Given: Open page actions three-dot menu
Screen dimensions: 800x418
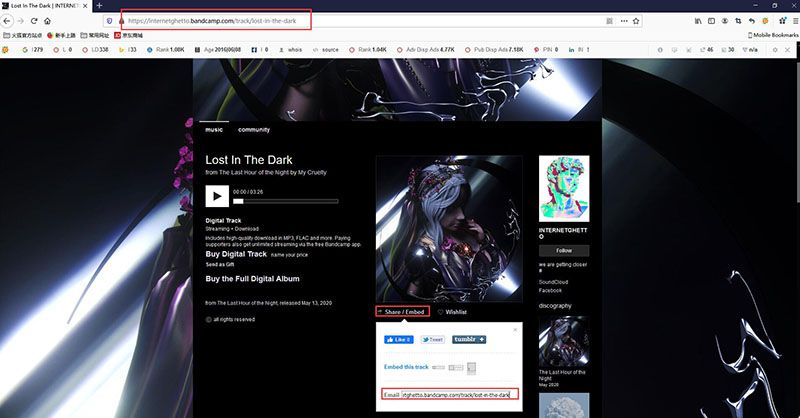Looking at the screenshot, I should [624, 21].
